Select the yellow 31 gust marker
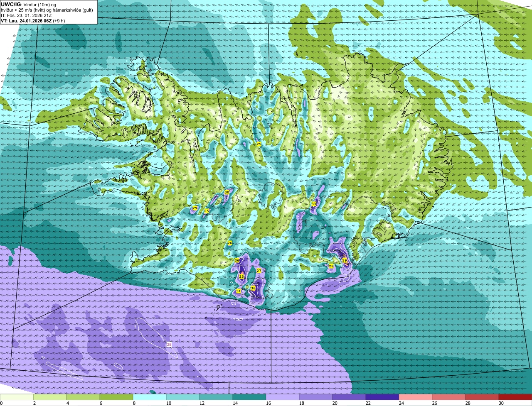 [x=239, y=291]
